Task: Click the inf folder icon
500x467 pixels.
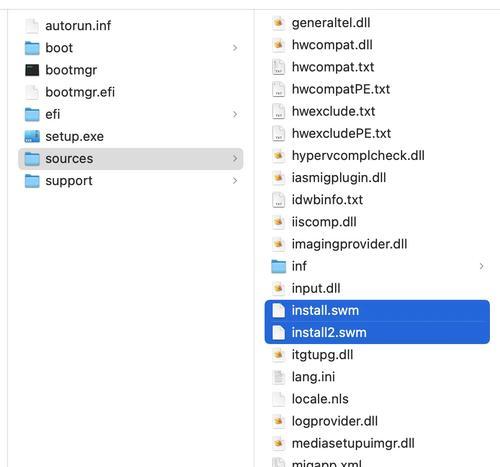Action: (279, 266)
